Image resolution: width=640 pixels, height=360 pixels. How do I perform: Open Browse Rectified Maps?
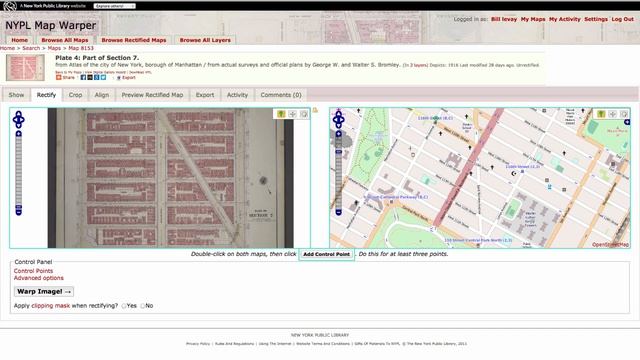pos(134,40)
